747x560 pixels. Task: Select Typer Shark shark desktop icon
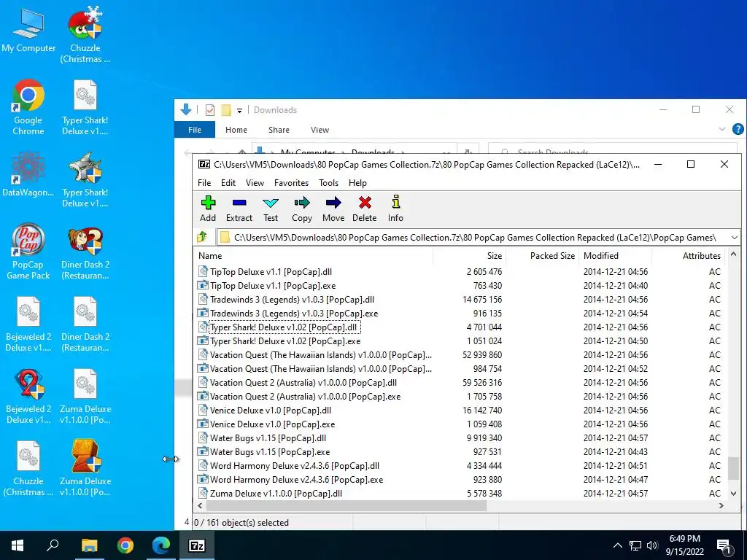85,180
